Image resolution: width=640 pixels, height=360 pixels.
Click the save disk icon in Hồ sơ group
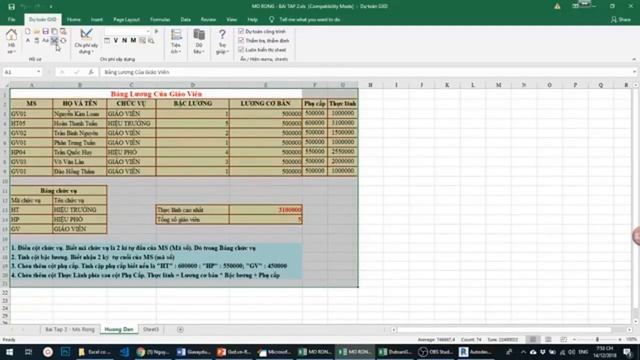click(46, 31)
